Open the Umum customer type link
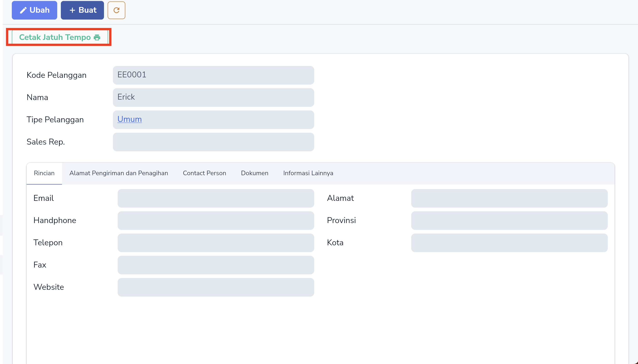 pos(130,119)
